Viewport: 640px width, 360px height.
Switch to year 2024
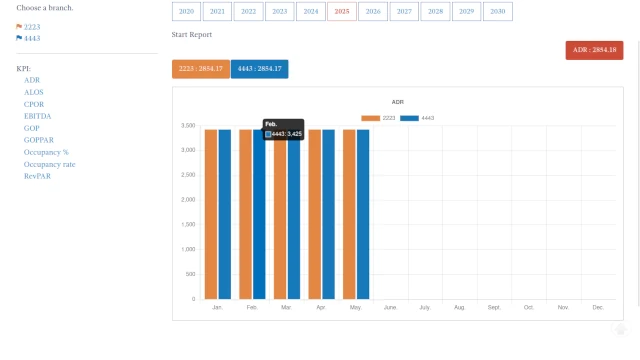[x=311, y=11]
